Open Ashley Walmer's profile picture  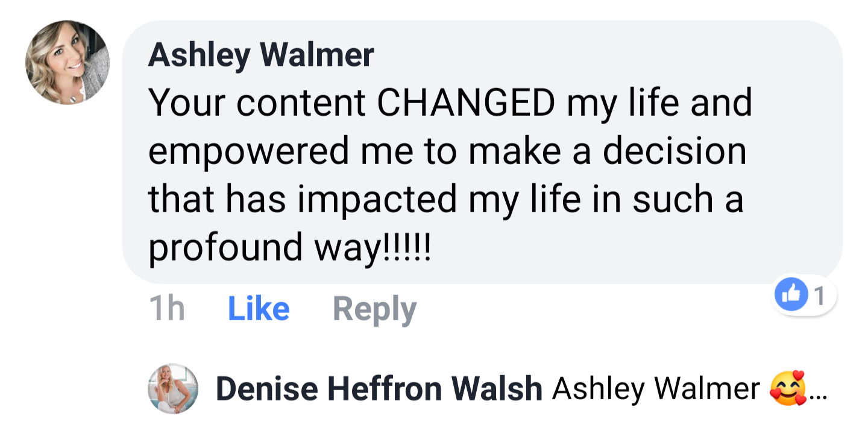point(67,62)
